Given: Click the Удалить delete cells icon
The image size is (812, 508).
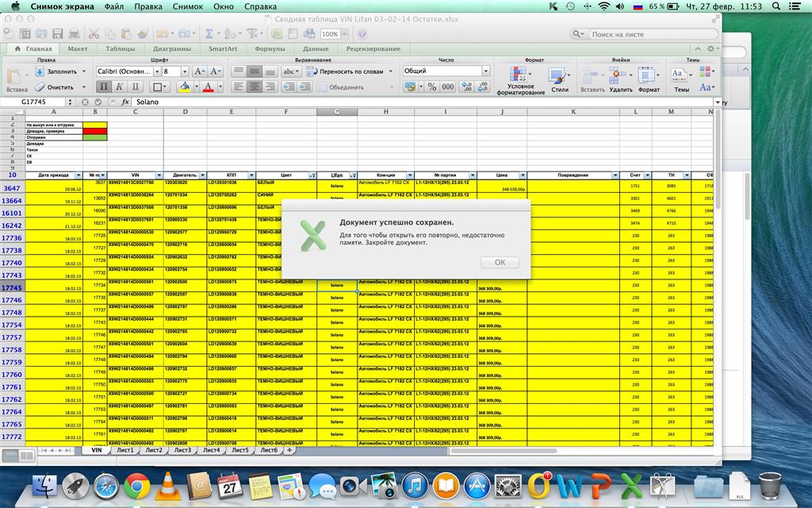Looking at the screenshot, I should coord(620,79).
